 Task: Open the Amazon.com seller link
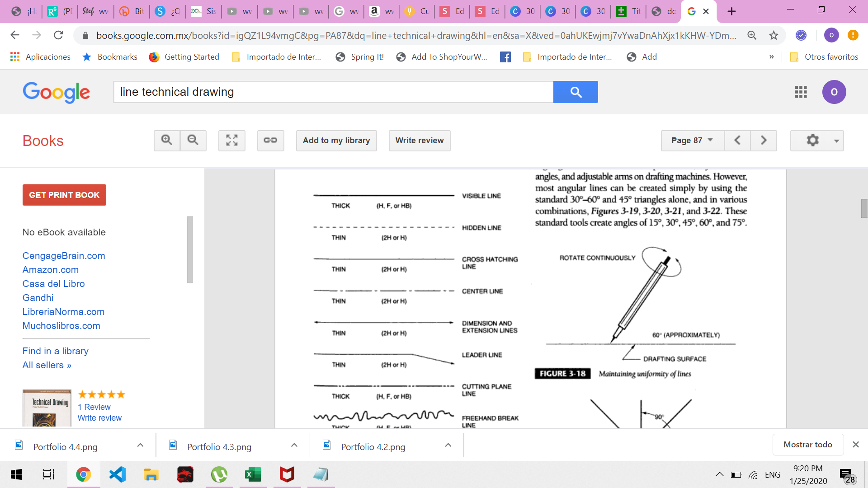click(51, 270)
